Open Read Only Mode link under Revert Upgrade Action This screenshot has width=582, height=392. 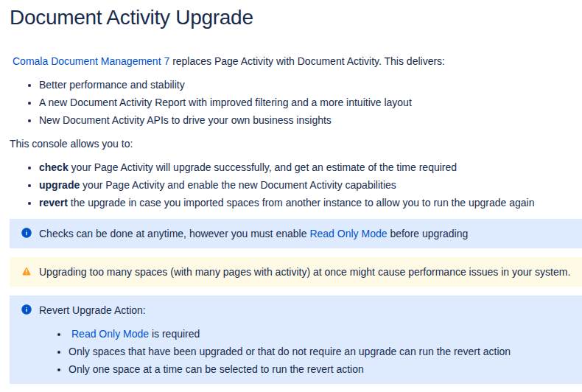coord(110,334)
